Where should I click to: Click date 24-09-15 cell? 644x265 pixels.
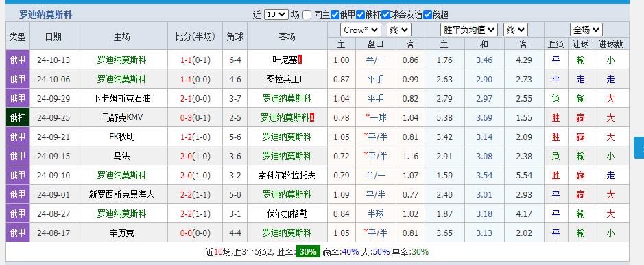[x=53, y=156]
